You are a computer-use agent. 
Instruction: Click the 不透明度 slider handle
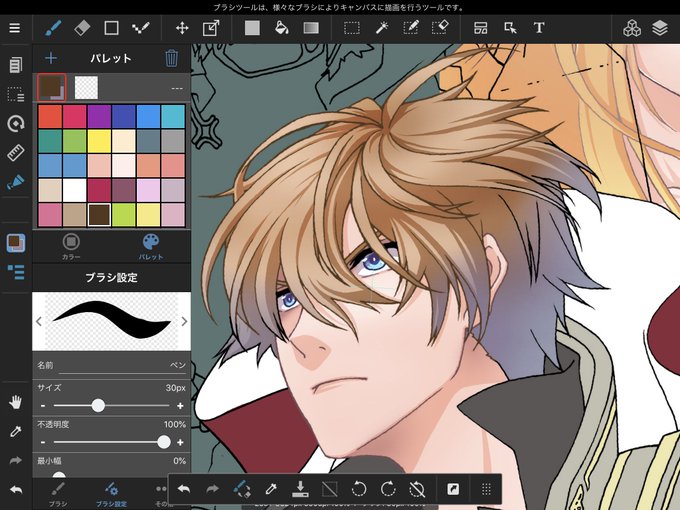(x=164, y=442)
